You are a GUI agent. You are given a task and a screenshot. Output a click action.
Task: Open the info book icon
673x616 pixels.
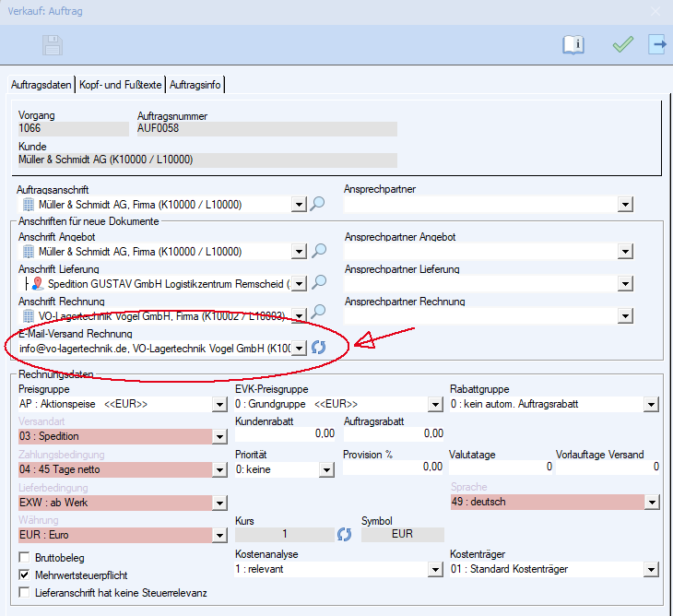point(573,44)
